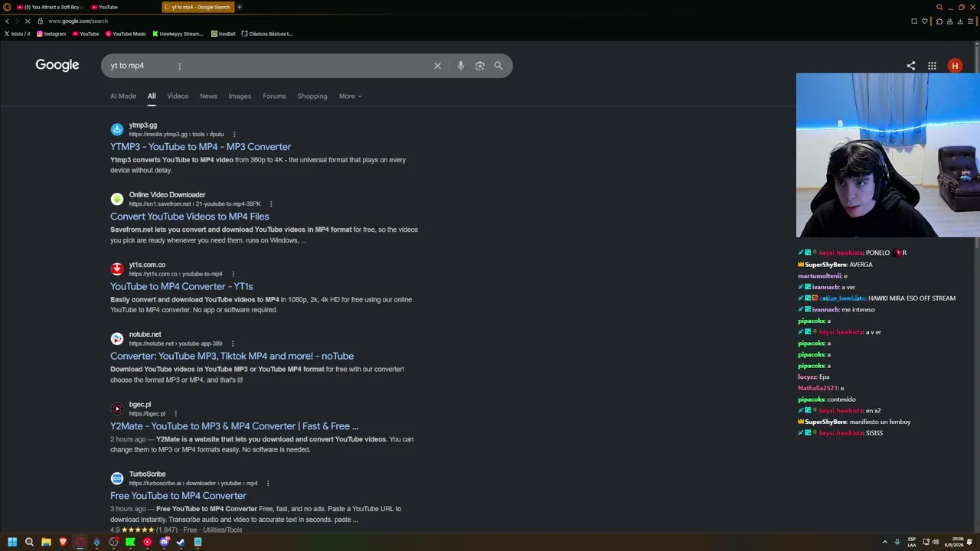Open more options for TurboScribe result
Viewport: 980px width, 551px height.
point(268,484)
